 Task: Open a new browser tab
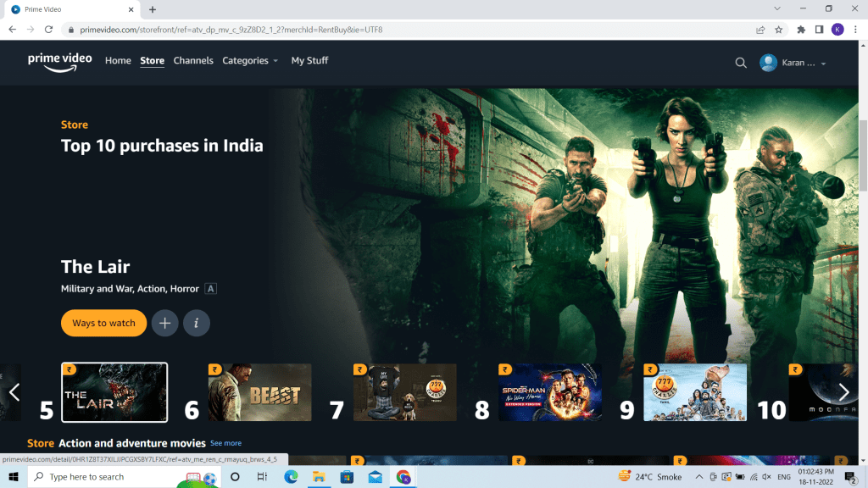click(153, 9)
